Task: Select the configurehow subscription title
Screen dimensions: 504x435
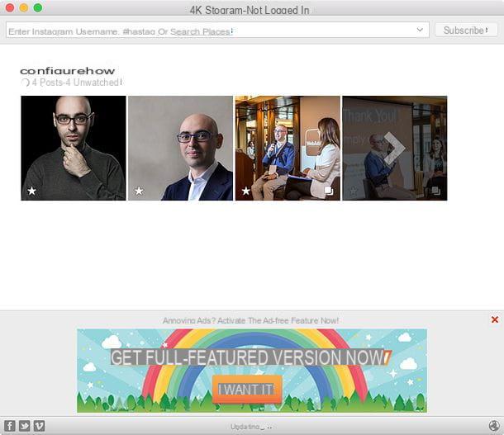Action: coord(67,71)
